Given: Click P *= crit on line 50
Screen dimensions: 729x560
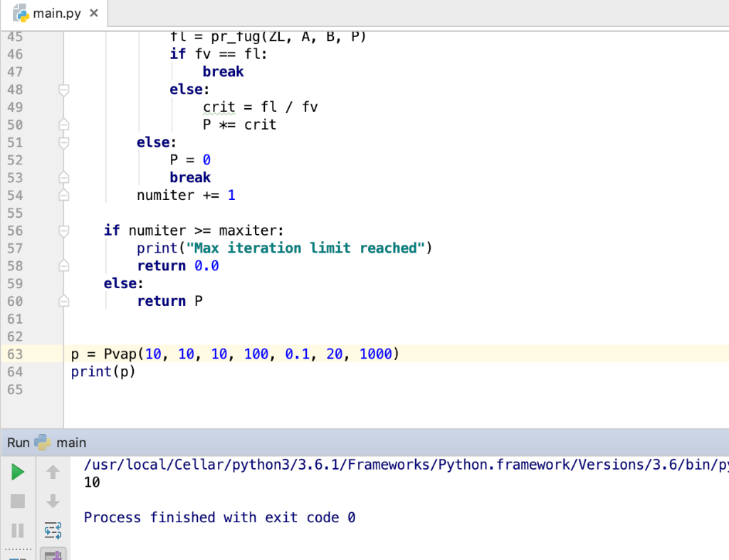Looking at the screenshot, I should pos(239,125).
